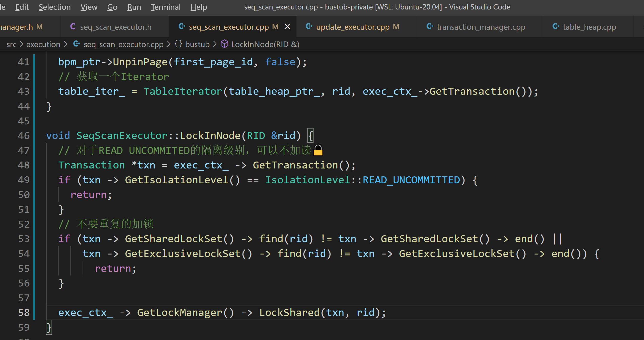644x340 pixels.
Task: Click the method cube icon in breadcrumb
Action: tap(225, 44)
